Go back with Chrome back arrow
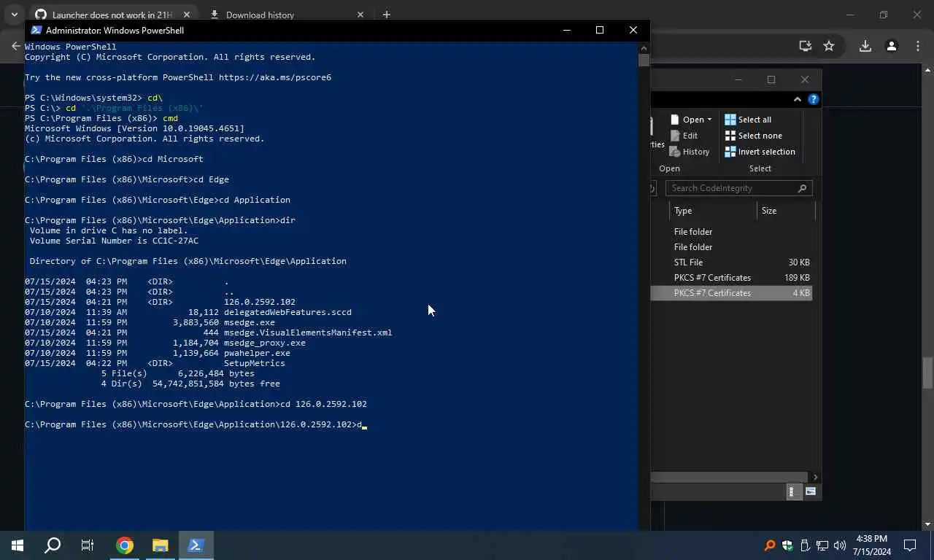The image size is (934, 560). (x=16, y=46)
